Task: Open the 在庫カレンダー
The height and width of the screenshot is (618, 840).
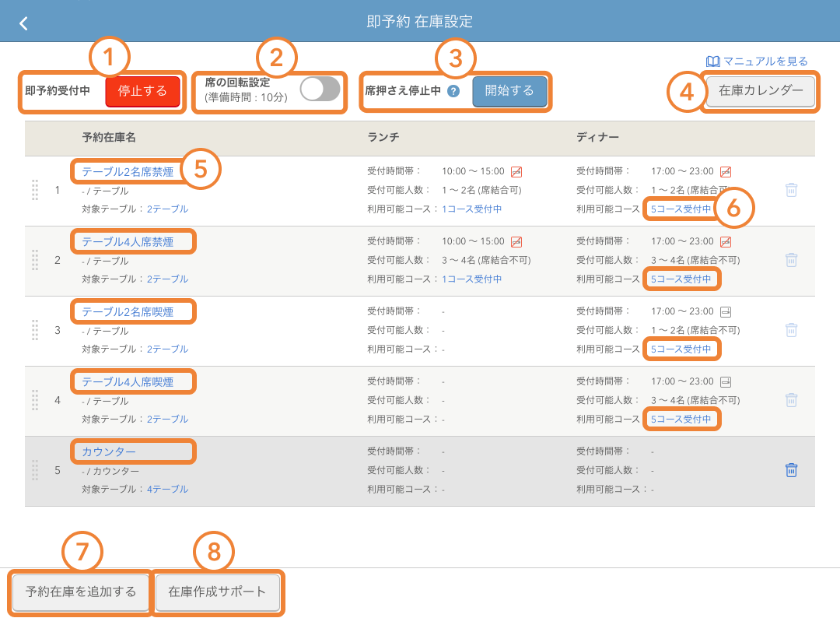Action: pos(761,91)
